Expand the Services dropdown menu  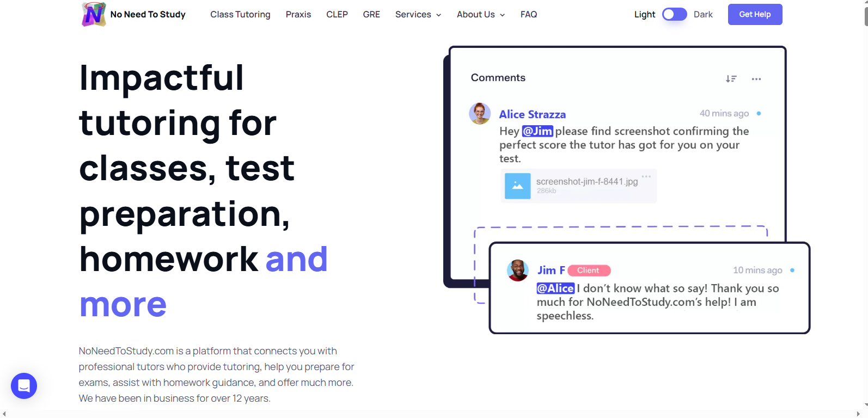tap(418, 15)
